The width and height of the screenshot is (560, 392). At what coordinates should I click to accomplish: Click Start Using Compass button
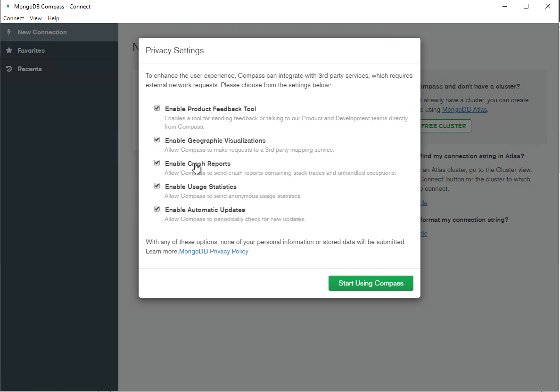click(371, 283)
